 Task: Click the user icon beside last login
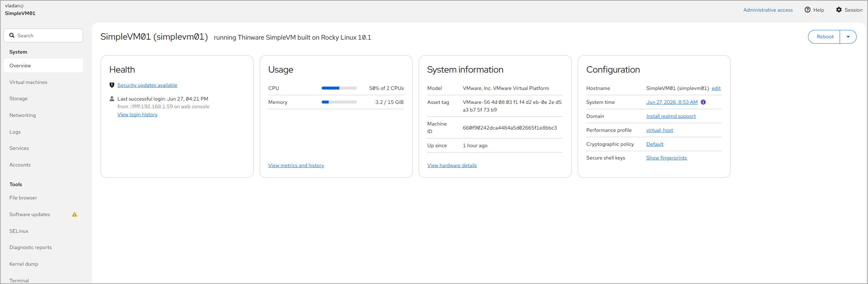coord(112,99)
